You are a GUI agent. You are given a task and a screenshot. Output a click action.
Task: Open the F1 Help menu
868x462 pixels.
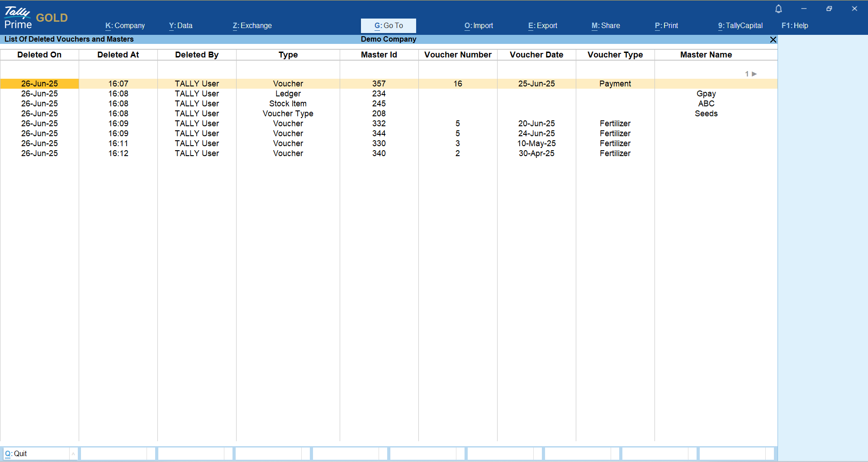(x=795, y=26)
